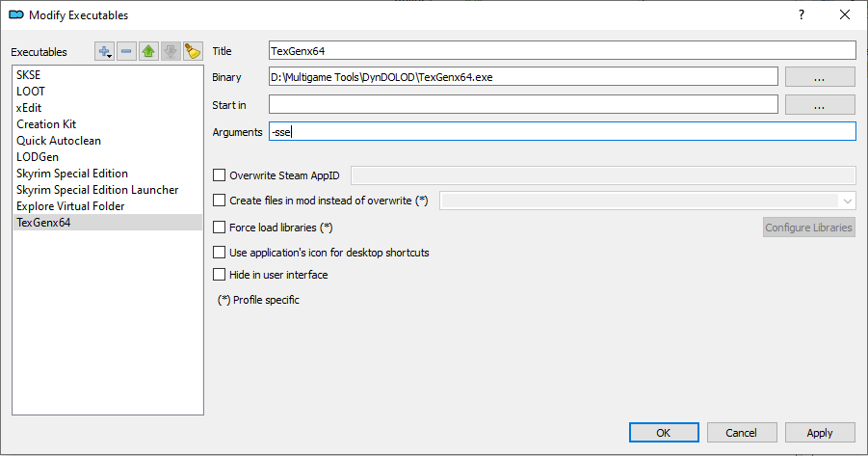The height and width of the screenshot is (456, 868).
Task: Move executable up with green arrow
Action: click(148, 52)
